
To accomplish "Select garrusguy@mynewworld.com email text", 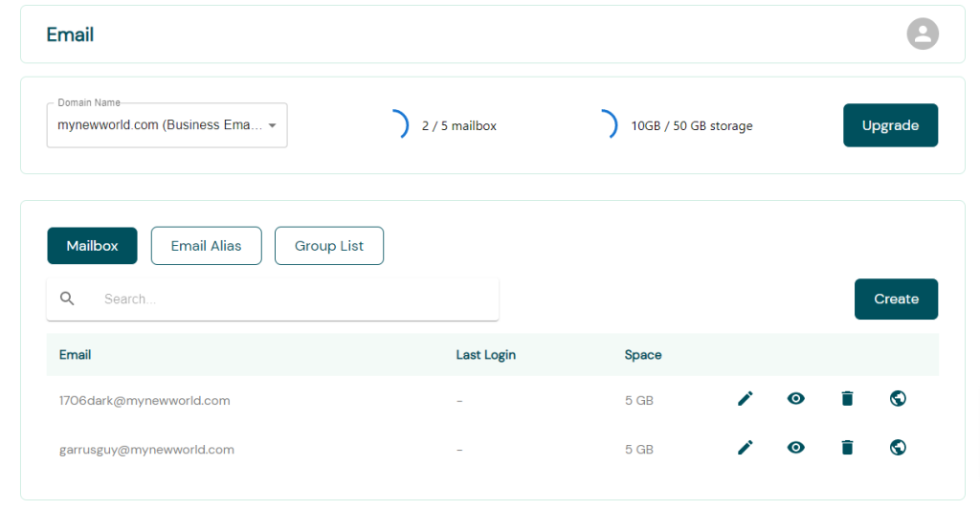I will click(146, 450).
